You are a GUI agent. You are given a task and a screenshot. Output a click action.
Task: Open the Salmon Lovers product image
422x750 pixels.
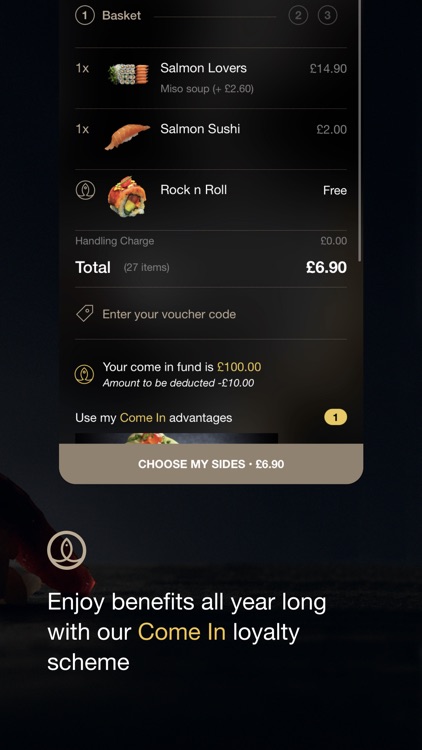[x=129, y=75]
